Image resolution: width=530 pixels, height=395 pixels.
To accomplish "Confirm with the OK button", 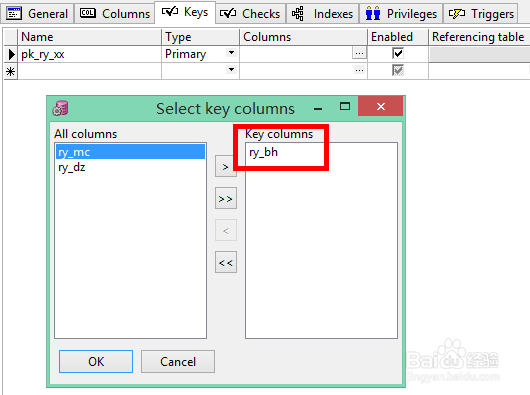I will (96, 362).
